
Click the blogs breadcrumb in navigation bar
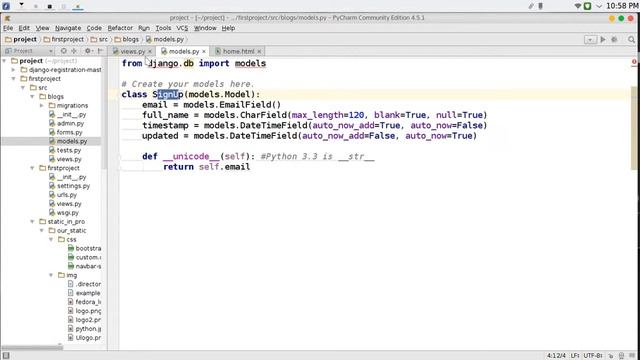coord(127,40)
